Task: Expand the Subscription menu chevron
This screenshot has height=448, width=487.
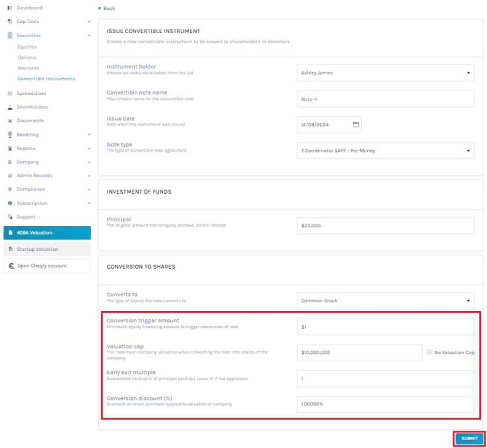Action: tap(89, 203)
